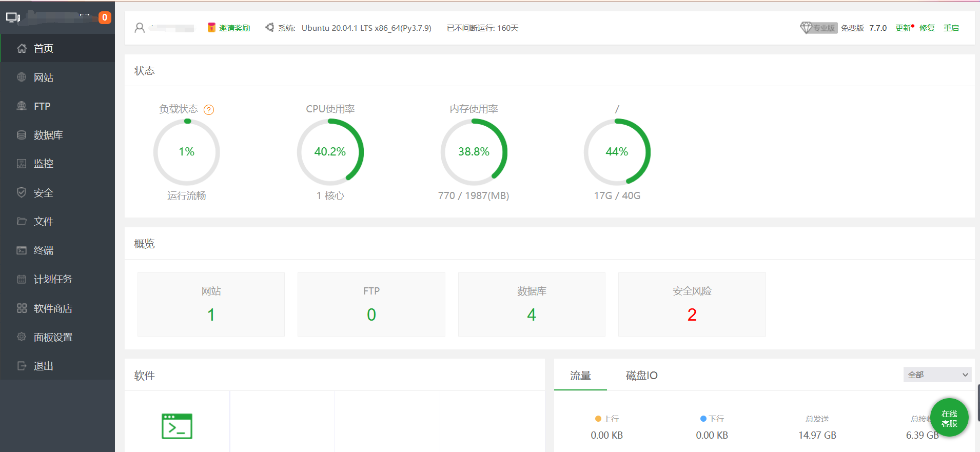
Task: Click the 1 核心 CPU core text
Action: coord(330,195)
